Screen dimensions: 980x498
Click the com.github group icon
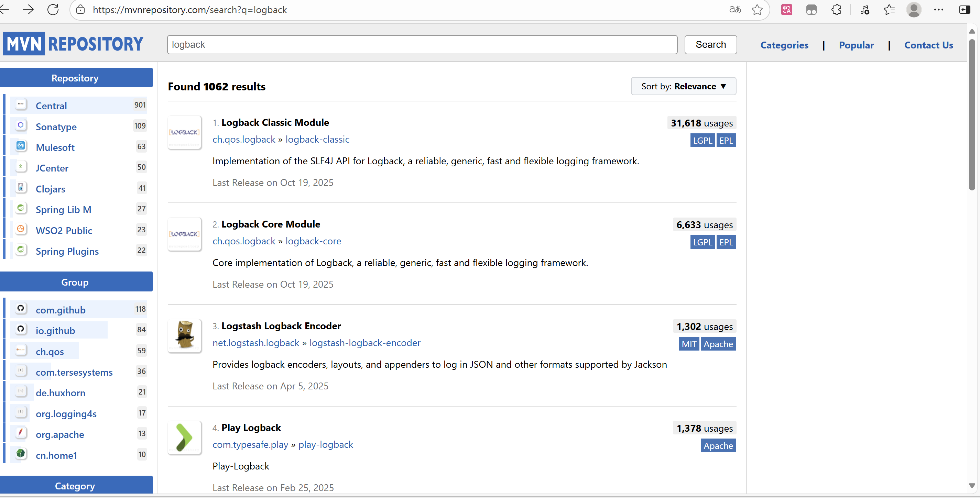(21, 308)
